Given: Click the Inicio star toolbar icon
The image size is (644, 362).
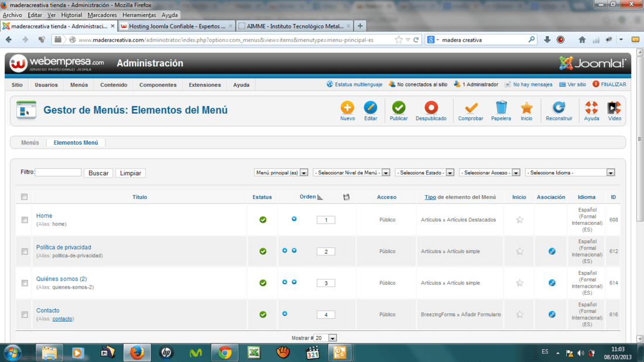Looking at the screenshot, I should [x=526, y=108].
